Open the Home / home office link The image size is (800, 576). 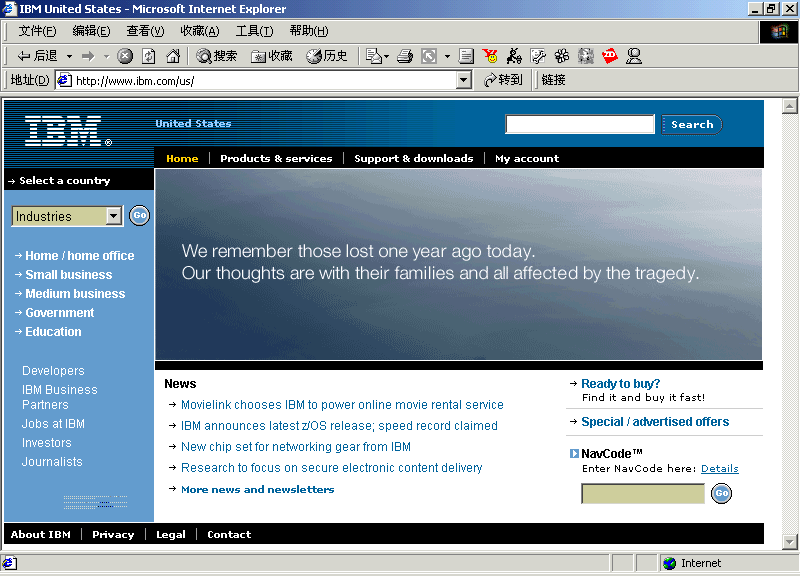click(80, 256)
